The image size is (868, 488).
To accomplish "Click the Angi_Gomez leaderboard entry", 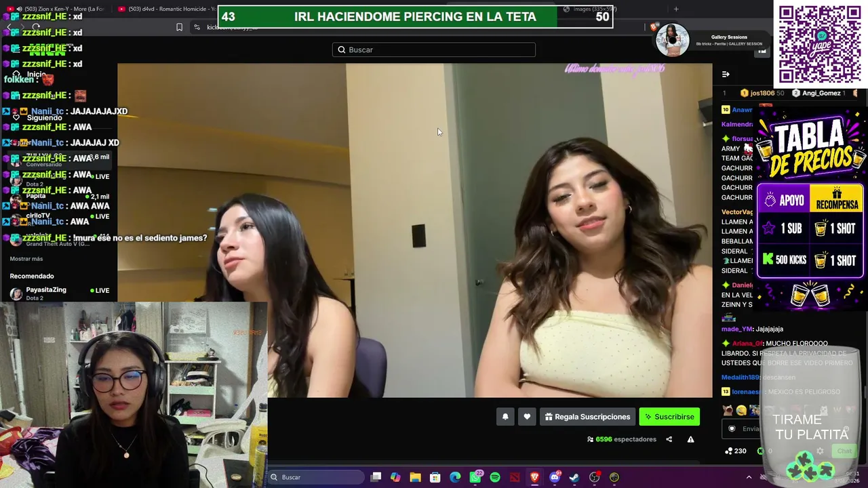I will tap(818, 93).
